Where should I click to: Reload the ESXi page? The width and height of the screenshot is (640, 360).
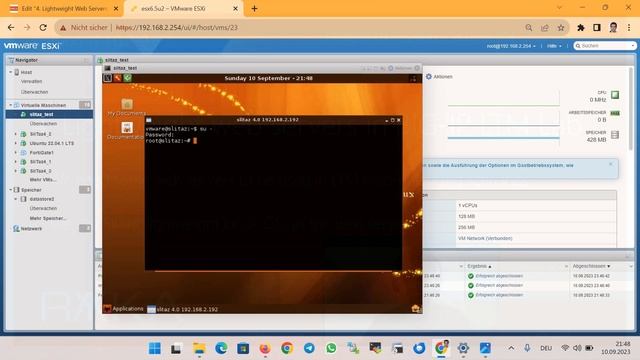[x=43, y=28]
